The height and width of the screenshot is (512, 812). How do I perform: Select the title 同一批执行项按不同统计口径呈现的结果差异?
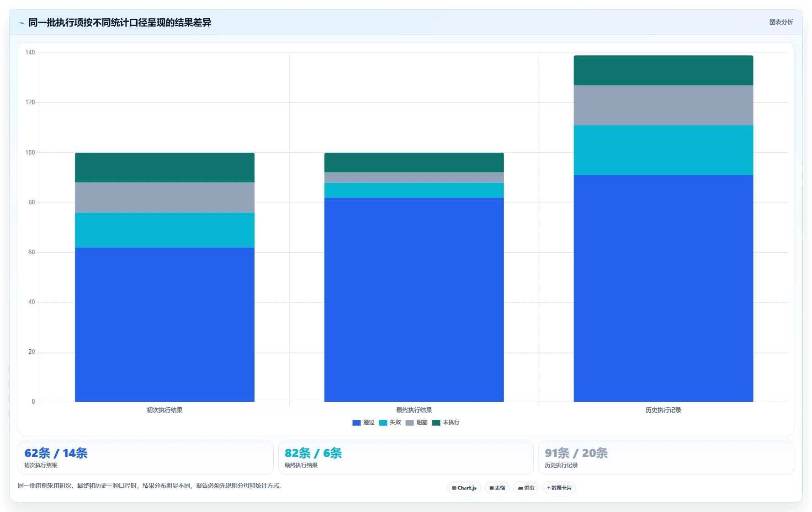120,22
